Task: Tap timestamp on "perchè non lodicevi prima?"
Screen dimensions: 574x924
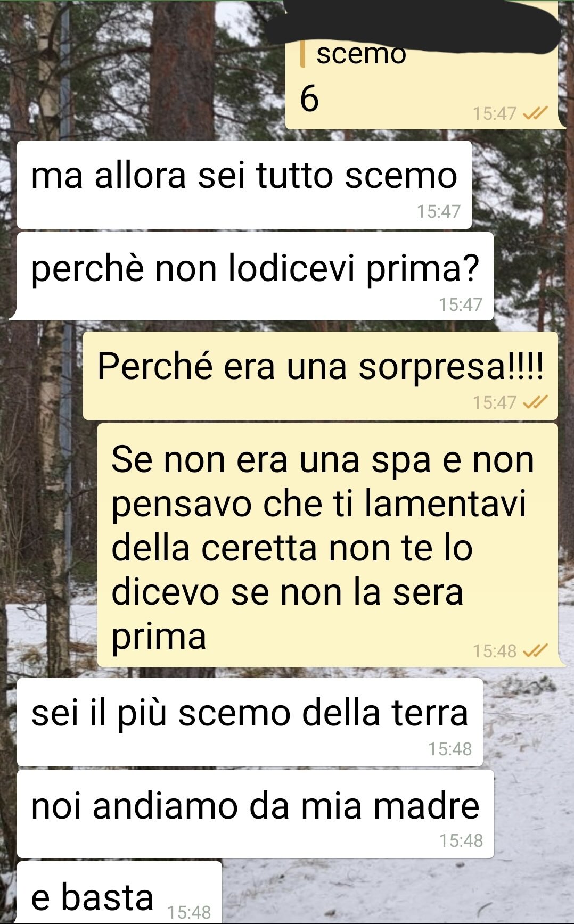Action: pos(461,304)
